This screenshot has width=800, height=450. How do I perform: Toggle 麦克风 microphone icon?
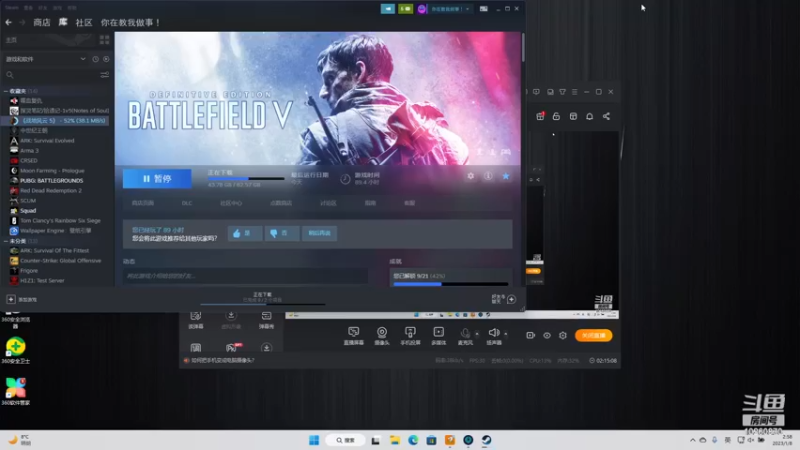[x=465, y=336]
